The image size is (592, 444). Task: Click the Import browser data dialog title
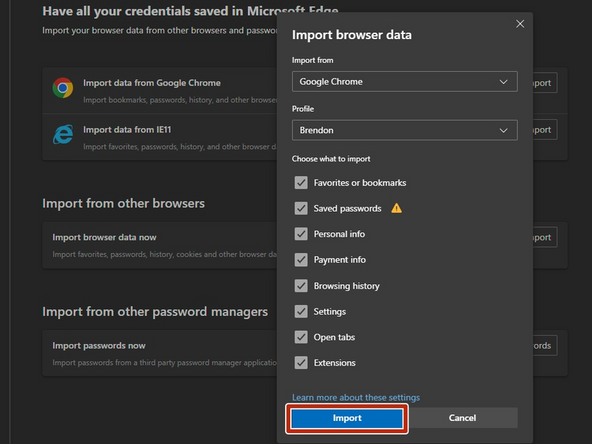pos(352,35)
